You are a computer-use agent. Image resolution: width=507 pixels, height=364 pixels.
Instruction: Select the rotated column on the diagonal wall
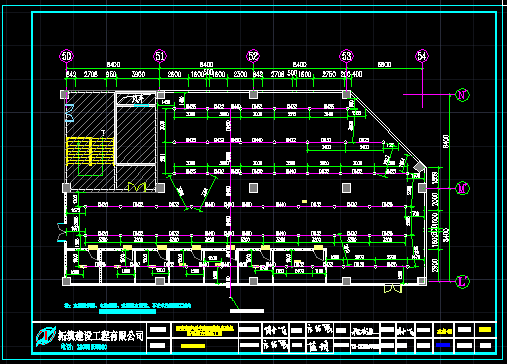[x=419, y=167]
